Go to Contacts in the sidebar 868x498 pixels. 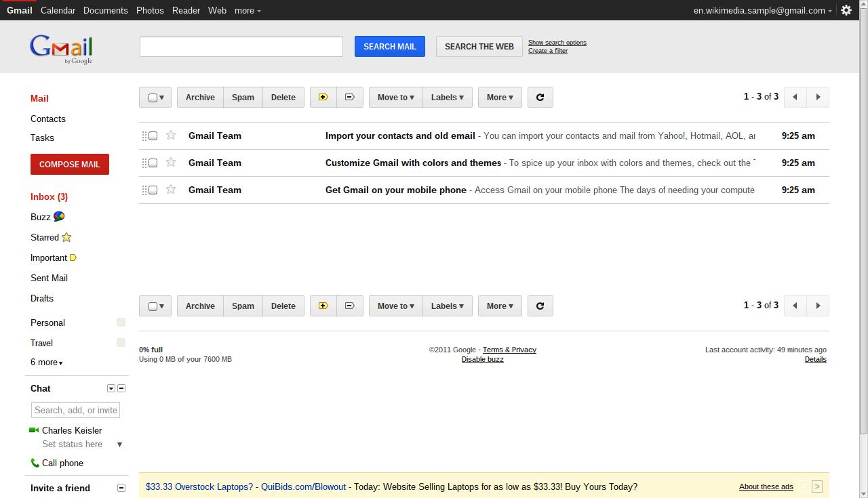[x=48, y=119]
